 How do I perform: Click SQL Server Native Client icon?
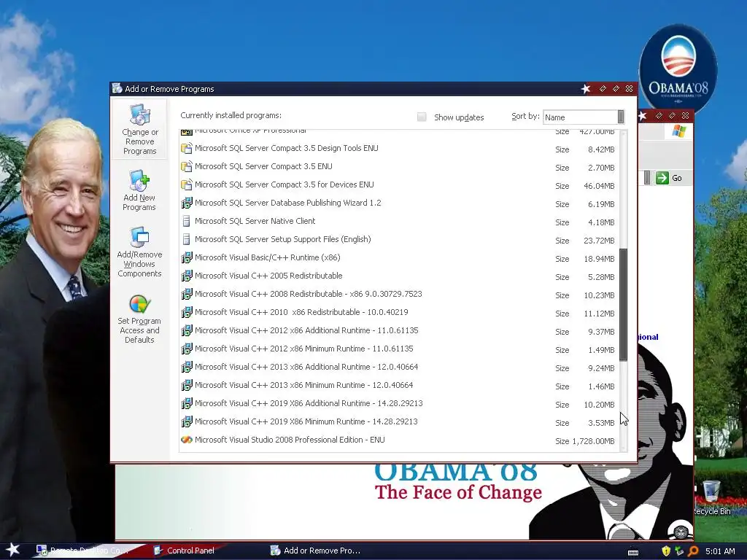(x=187, y=221)
